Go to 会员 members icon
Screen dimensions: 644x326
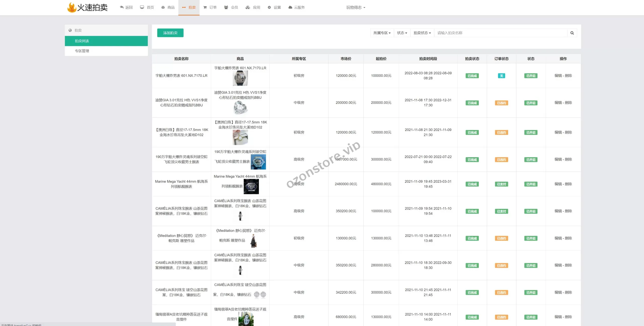(x=226, y=7)
